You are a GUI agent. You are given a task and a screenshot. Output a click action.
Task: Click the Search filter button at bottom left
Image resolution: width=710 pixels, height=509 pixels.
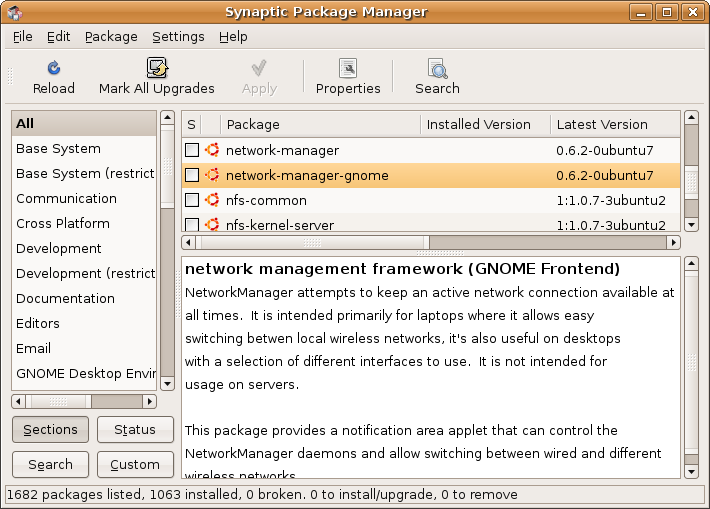pyautogui.click(x=50, y=464)
